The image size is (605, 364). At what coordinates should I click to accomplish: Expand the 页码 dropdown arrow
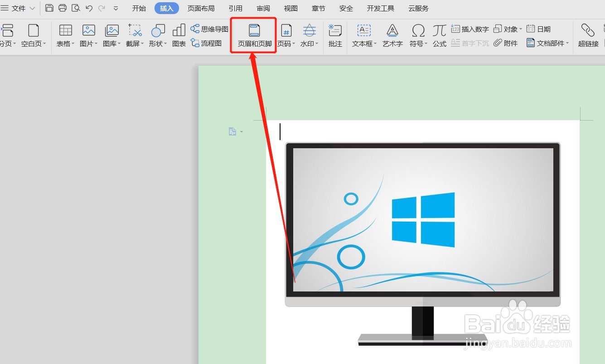[294, 44]
